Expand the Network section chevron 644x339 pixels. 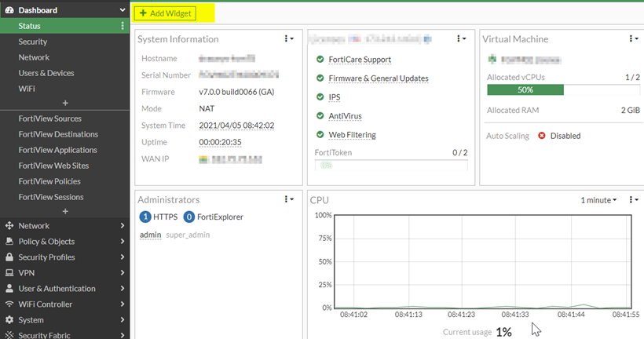[x=123, y=226]
